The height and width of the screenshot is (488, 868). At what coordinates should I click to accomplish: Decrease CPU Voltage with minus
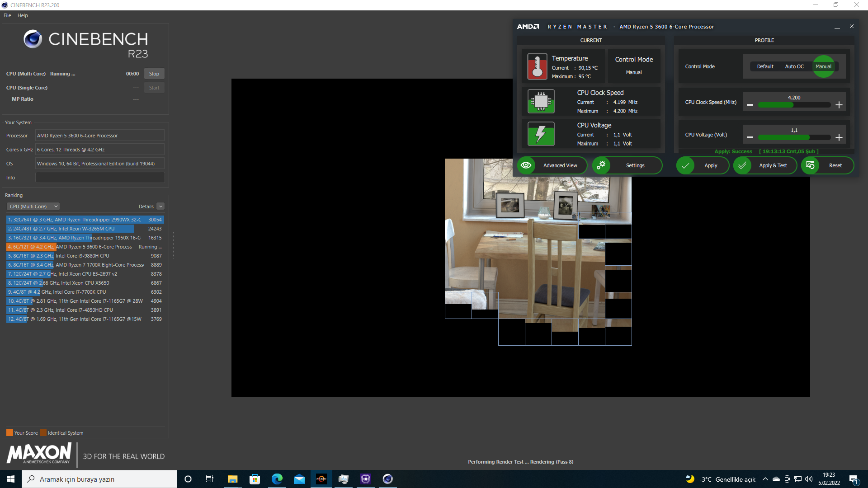[750, 137]
